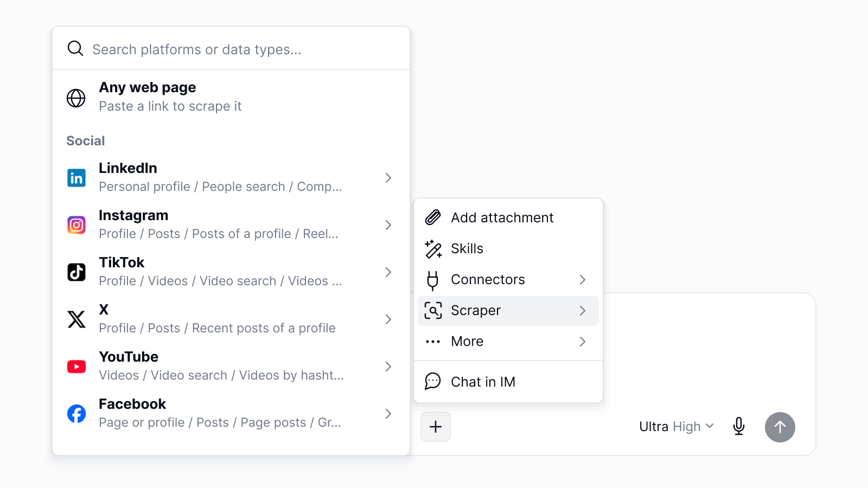Expand the X data types chevron
Viewport: 868px width, 488px height.
[x=388, y=319]
